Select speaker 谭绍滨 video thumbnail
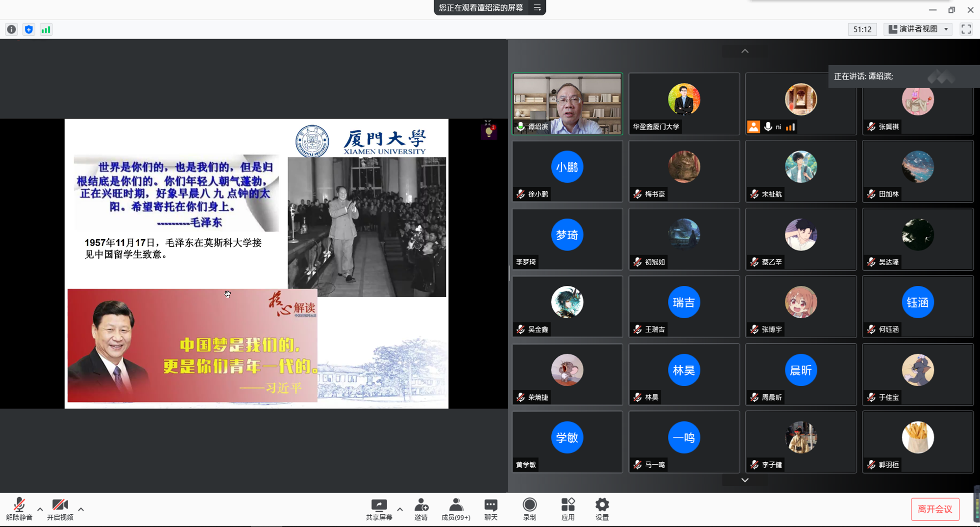This screenshot has height=527, width=980. coord(567,103)
